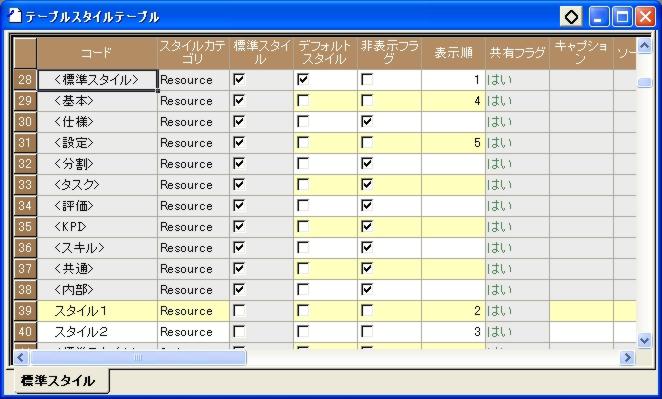
Task: Minimize the テーブルスタイルテーブル window
Action: 599,17
